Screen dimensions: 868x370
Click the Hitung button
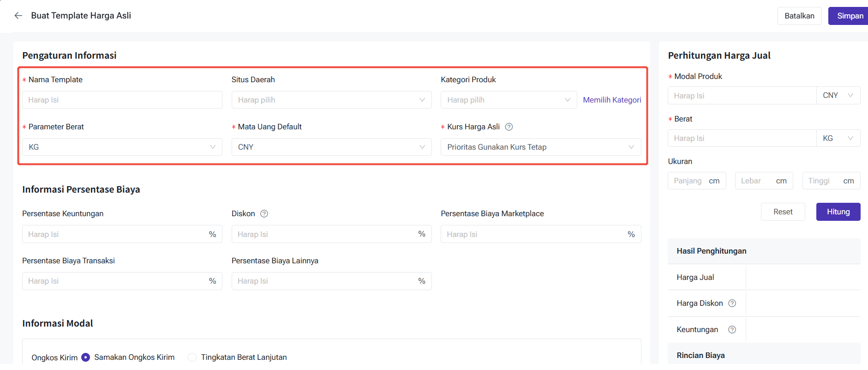tap(838, 212)
